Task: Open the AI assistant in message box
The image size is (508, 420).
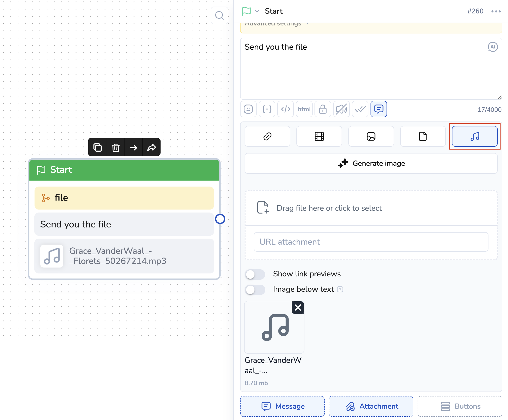Action: pos(492,47)
